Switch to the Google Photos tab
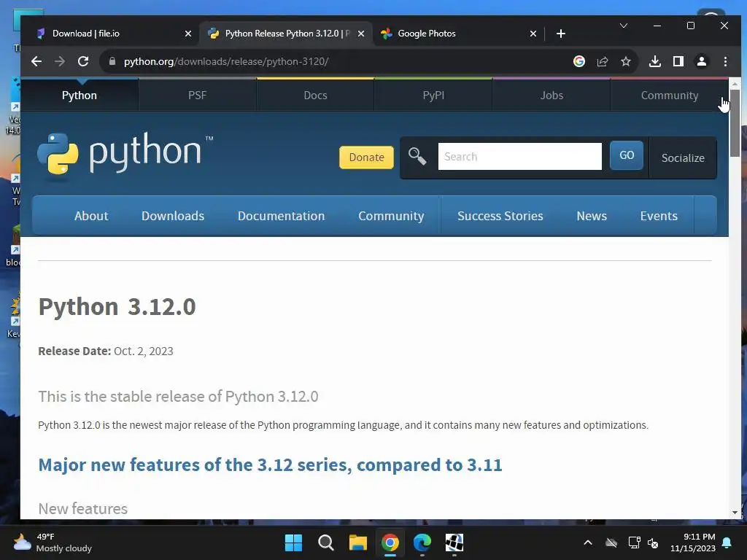This screenshot has width=747, height=560. point(457,34)
